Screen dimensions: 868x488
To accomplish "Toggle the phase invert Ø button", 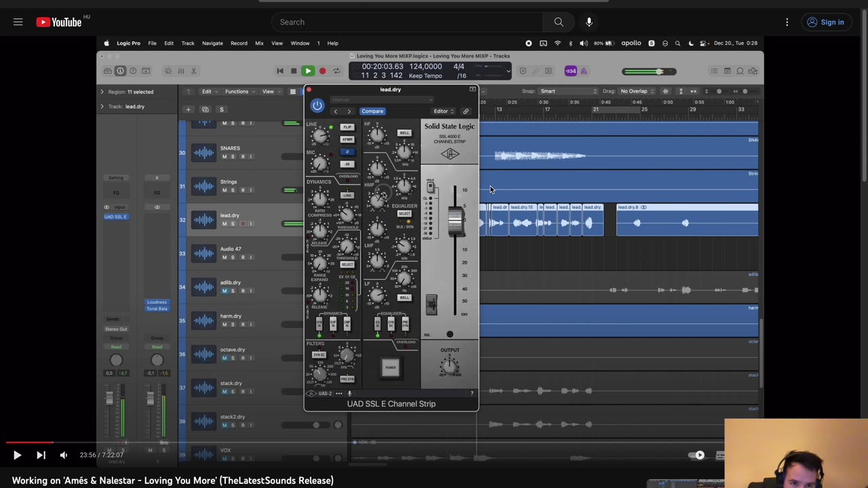I will tap(347, 152).
